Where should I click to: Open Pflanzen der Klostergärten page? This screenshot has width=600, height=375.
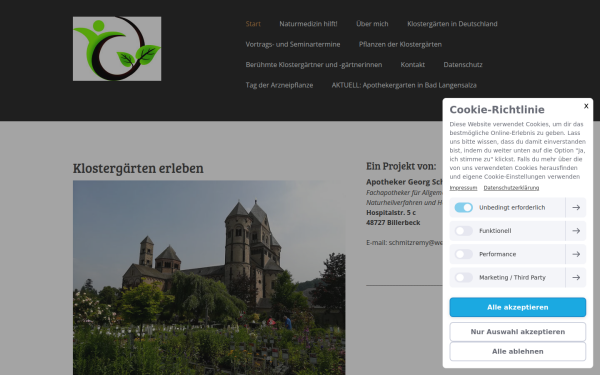click(x=400, y=44)
